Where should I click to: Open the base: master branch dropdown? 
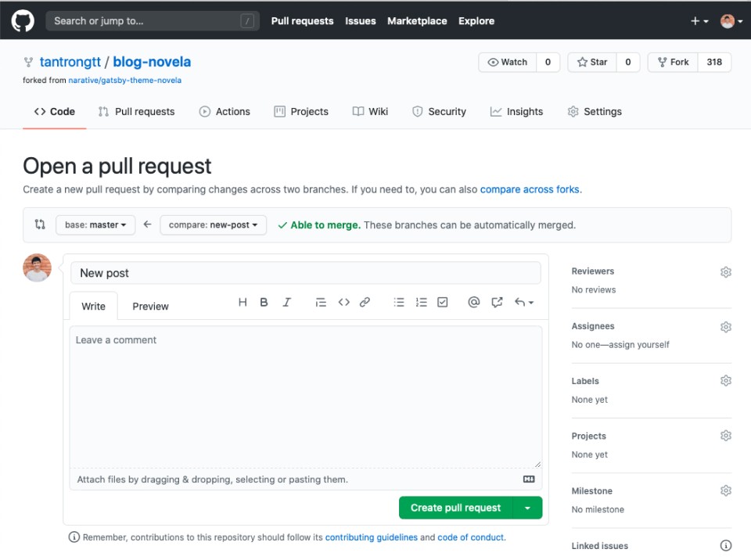pyautogui.click(x=95, y=224)
